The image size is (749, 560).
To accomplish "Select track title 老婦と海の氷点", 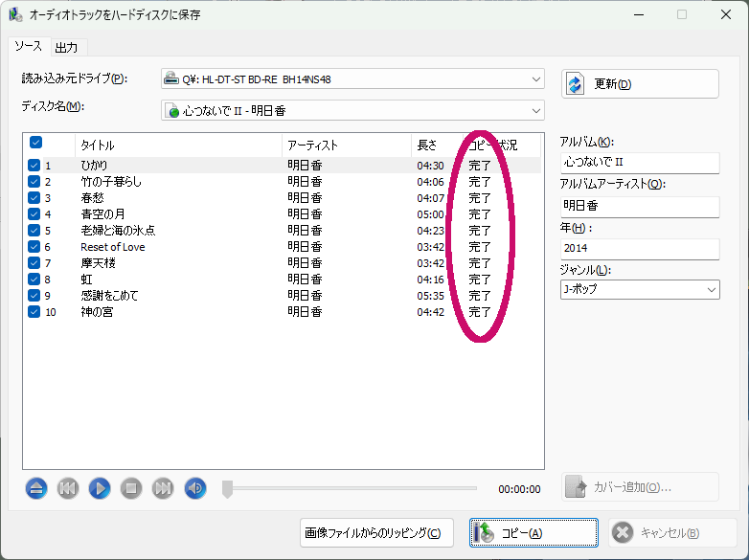I will tap(118, 230).
